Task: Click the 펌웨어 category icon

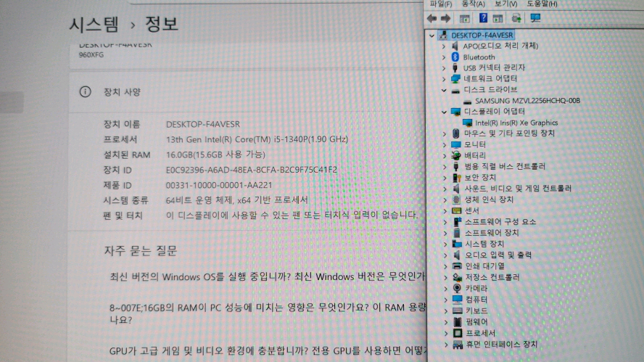Action: pyautogui.click(x=458, y=321)
